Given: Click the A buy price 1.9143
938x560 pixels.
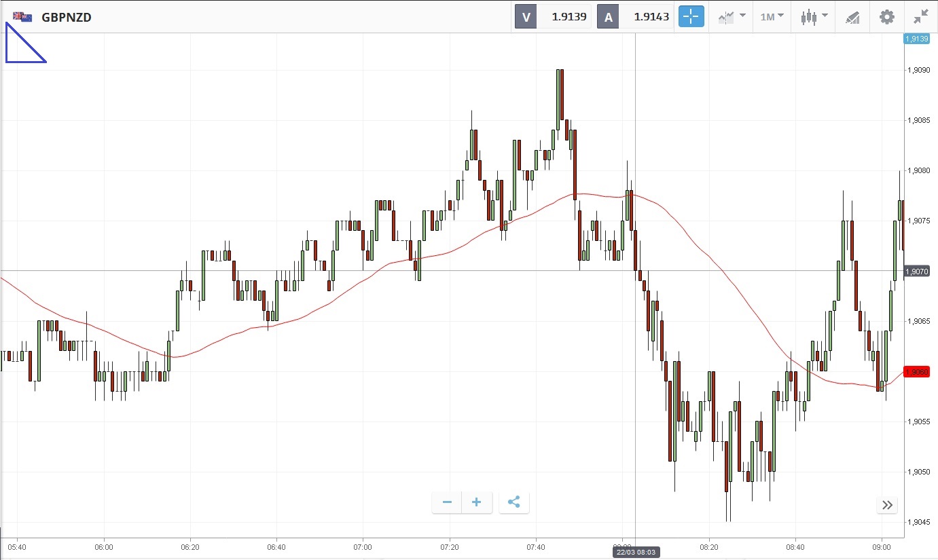Looking at the screenshot, I should point(651,17).
